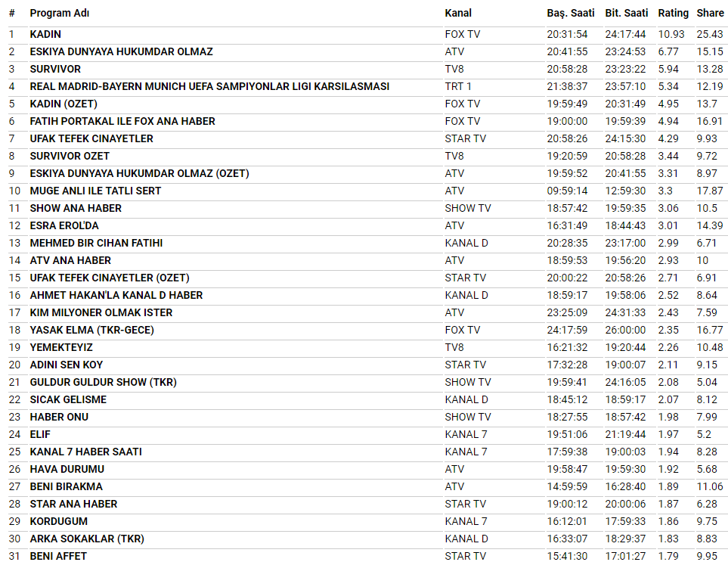Viewport: 728px width, 562px height.
Task: Click end time 24:31:33
Action: [625, 313]
